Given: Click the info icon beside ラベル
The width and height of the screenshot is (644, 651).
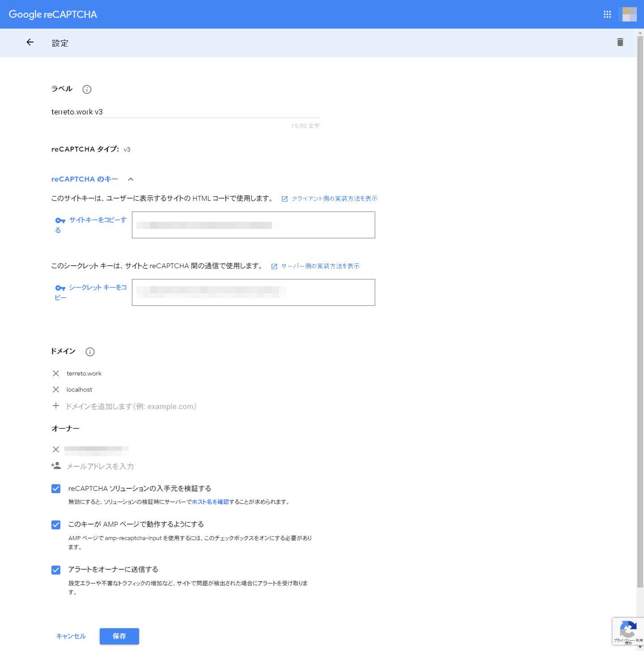Looking at the screenshot, I should [87, 89].
